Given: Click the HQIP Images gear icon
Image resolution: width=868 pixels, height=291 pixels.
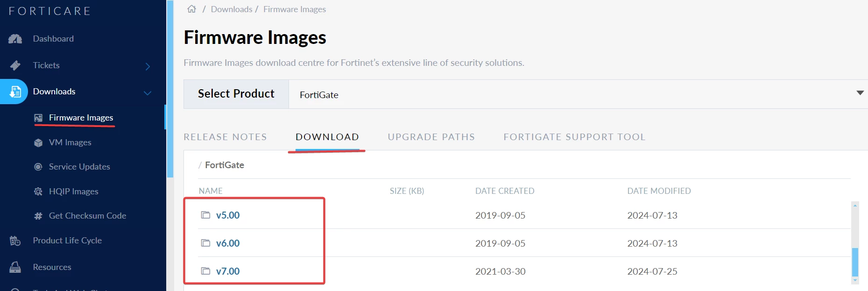Looking at the screenshot, I should point(38,192).
